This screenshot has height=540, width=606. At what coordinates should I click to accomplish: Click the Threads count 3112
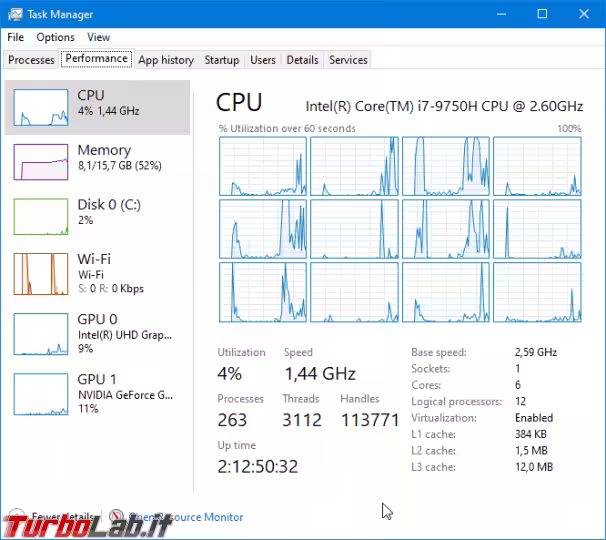pyautogui.click(x=302, y=420)
